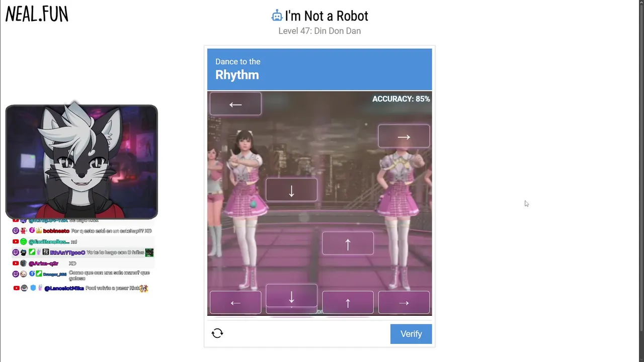Click the EthAnYTgooO username in chat
This screenshot has height=362, width=644.
67,252
